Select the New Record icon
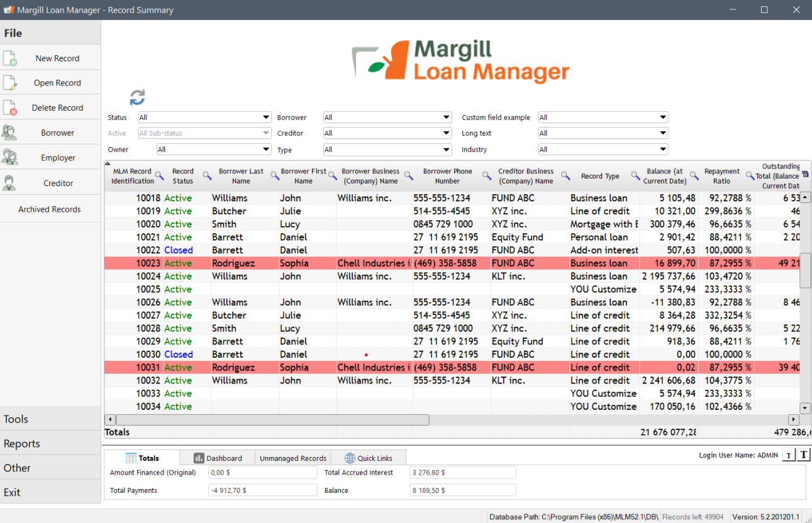This screenshot has width=812, height=523. [11, 57]
